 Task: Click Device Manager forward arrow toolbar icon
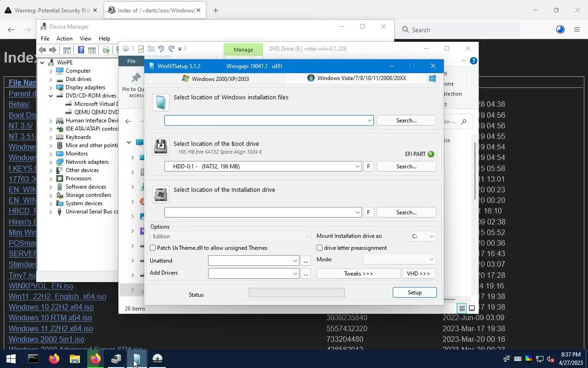53,50
